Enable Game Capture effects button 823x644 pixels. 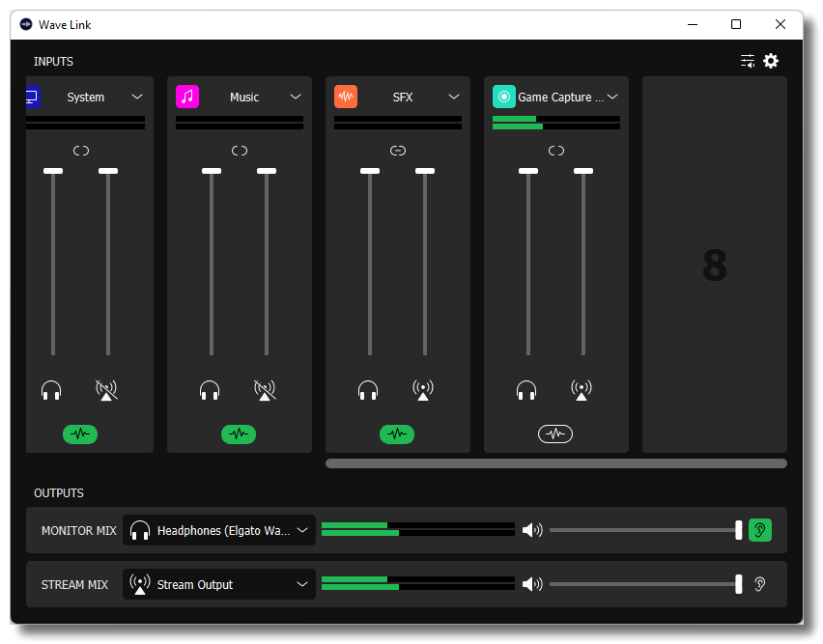pyautogui.click(x=555, y=434)
